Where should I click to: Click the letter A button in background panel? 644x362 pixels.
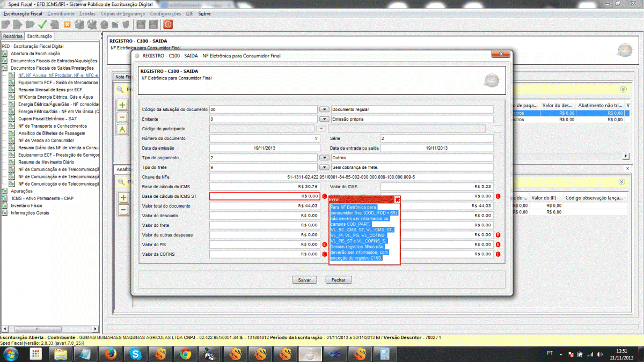[x=123, y=129]
